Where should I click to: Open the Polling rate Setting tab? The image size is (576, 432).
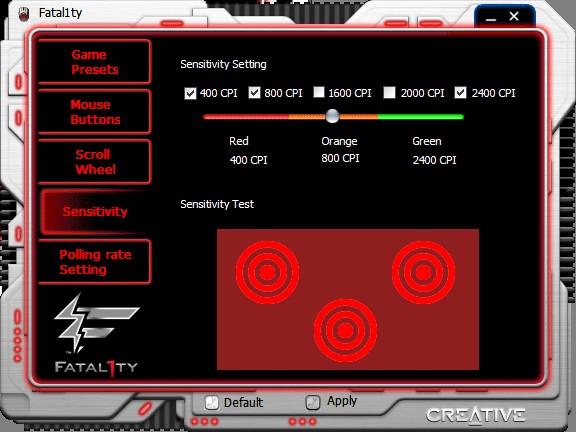click(94, 262)
